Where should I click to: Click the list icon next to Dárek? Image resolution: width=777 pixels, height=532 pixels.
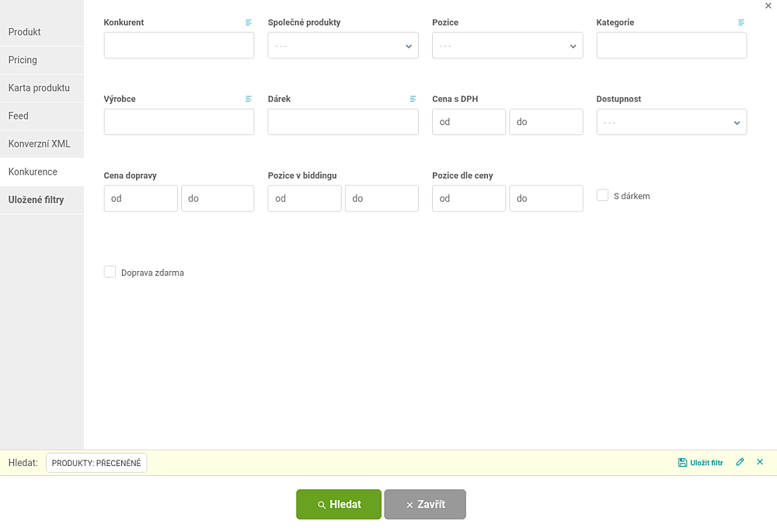click(x=413, y=99)
